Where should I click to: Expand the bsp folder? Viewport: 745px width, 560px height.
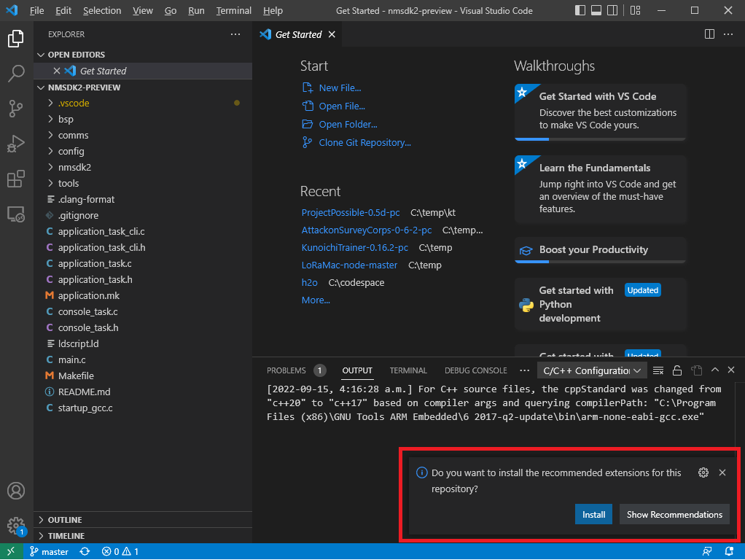pos(143,120)
